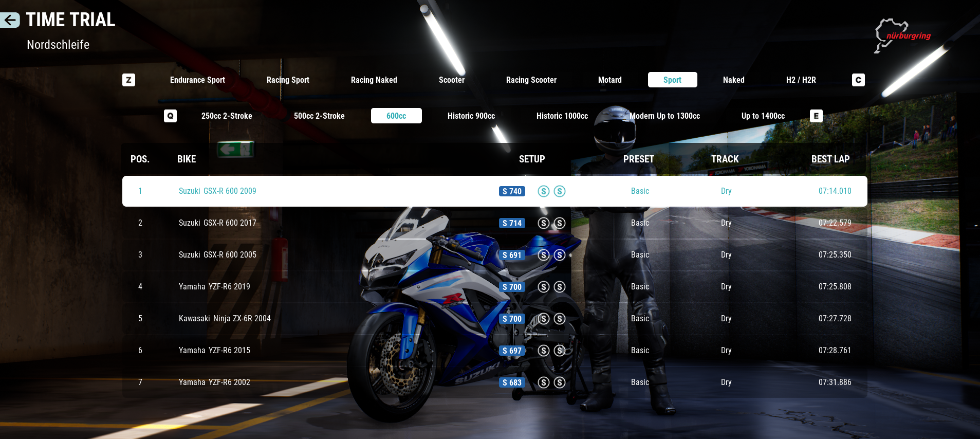The width and height of the screenshot is (980, 439).
Task: Click the 07:22.579 best lap time
Action: point(835,223)
